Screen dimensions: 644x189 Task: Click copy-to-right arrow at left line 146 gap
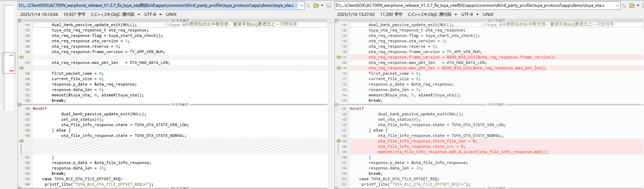(22, 57)
